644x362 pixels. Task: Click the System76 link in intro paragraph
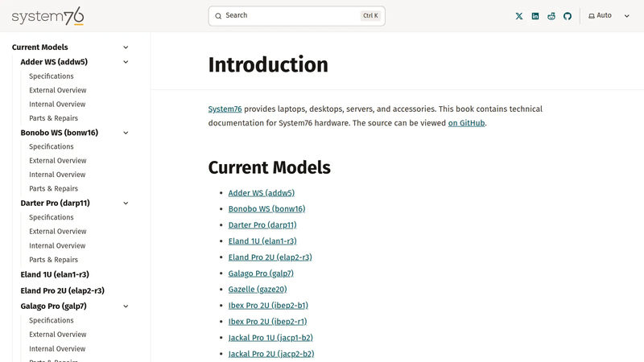click(x=225, y=109)
